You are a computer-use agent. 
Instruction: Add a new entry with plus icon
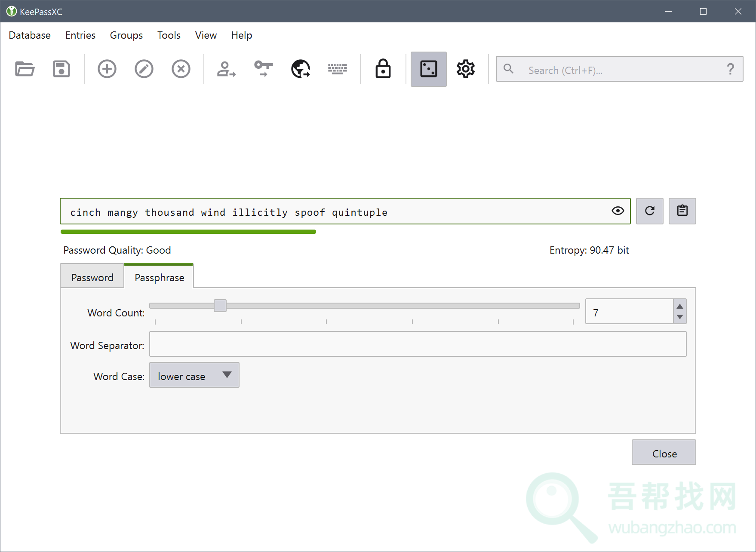[107, 69]
